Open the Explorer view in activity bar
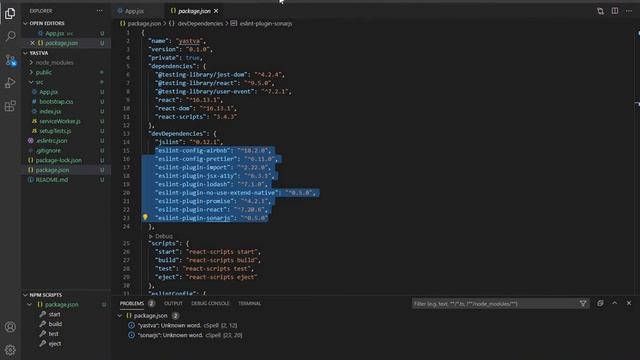The height and width of the screenshot is (360, 640). click(10, 13)
